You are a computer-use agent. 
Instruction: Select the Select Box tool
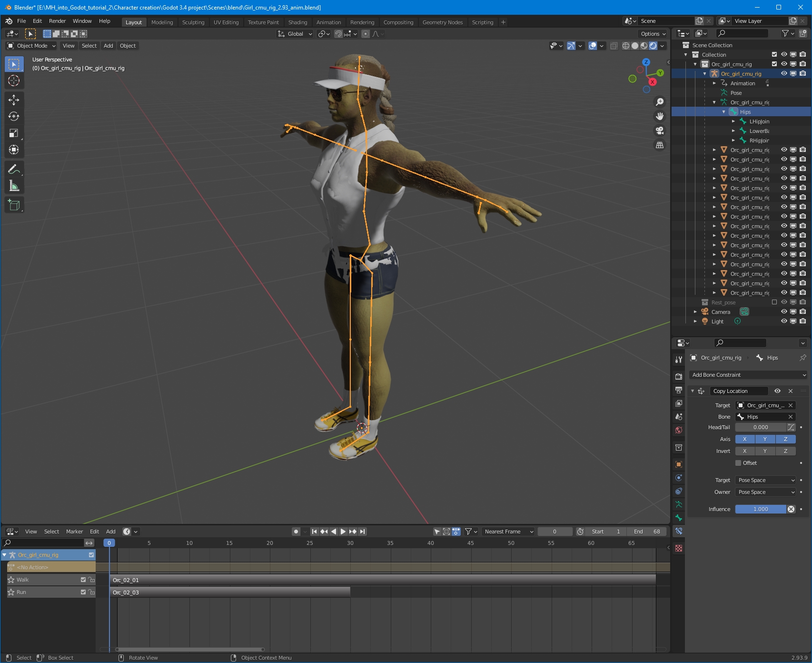(x=14, y=64)
